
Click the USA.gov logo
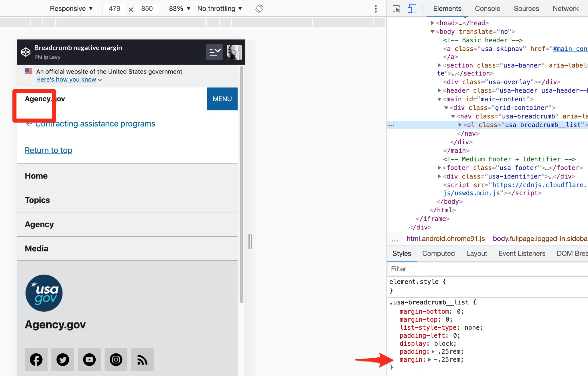point(44,293)
